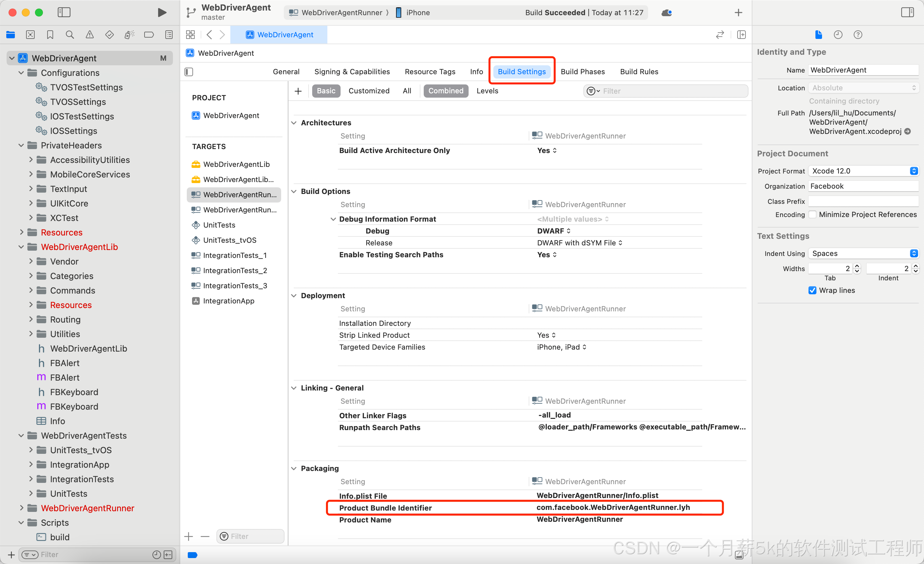The image size is (924, 564).
Task: Adjust the Indent width stepper
Action: click(915, 268)
